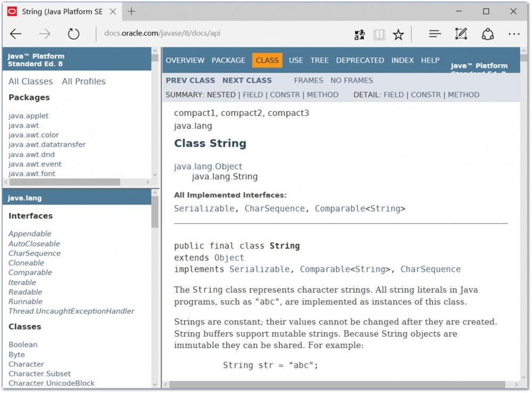Go to NEXT CLASS link
This screenshot has height=393, width=532.
click(x=247, y=80)
